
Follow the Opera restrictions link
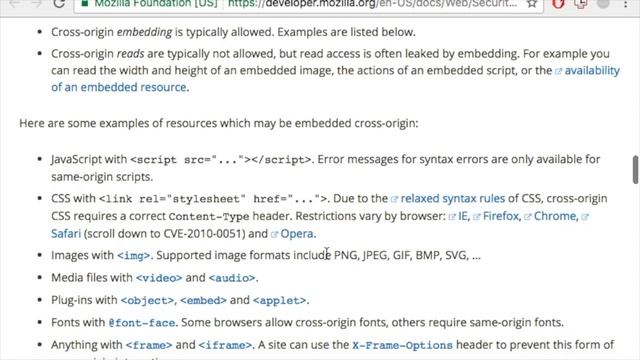tap(297, 234)
